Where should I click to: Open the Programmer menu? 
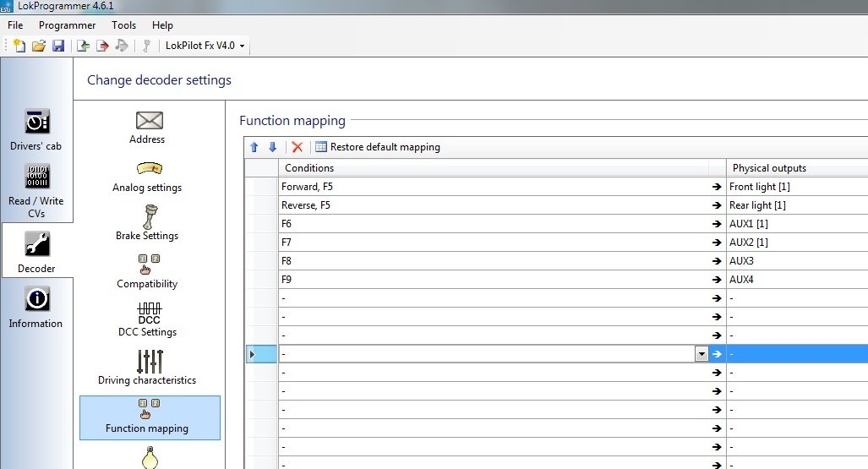(x=67, y=25)
